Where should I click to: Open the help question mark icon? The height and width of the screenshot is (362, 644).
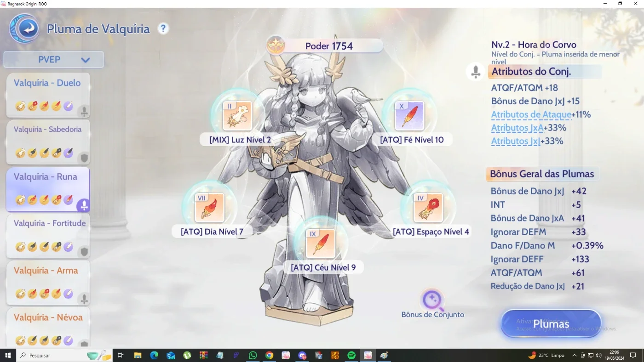coord(163,28)
